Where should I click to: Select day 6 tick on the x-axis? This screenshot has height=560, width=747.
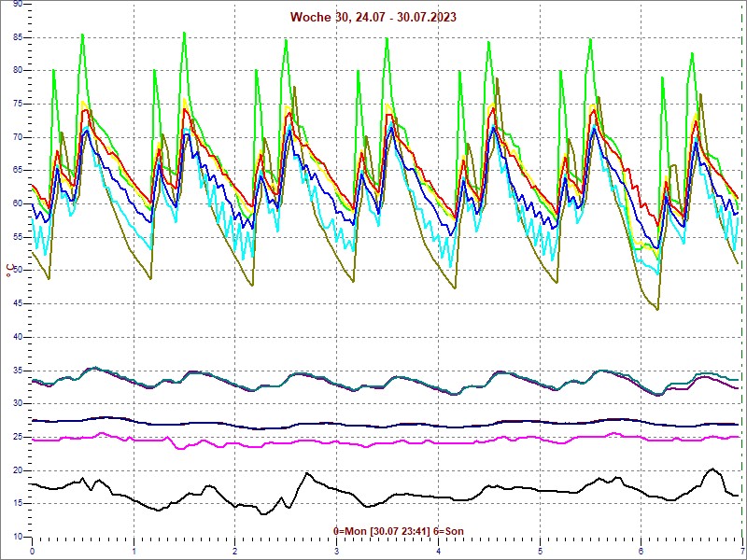(641, 551)
